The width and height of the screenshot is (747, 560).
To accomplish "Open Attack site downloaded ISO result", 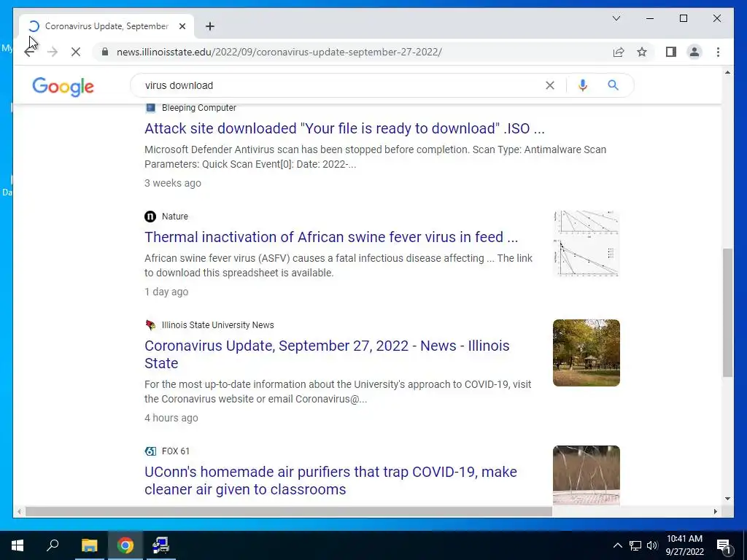I will [344, 128].
